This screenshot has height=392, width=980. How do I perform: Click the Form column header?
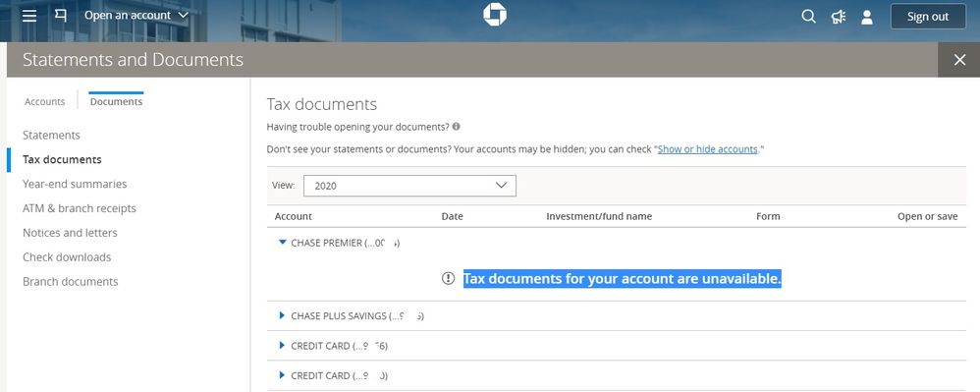pyautogui.click(x=768, y=216)
